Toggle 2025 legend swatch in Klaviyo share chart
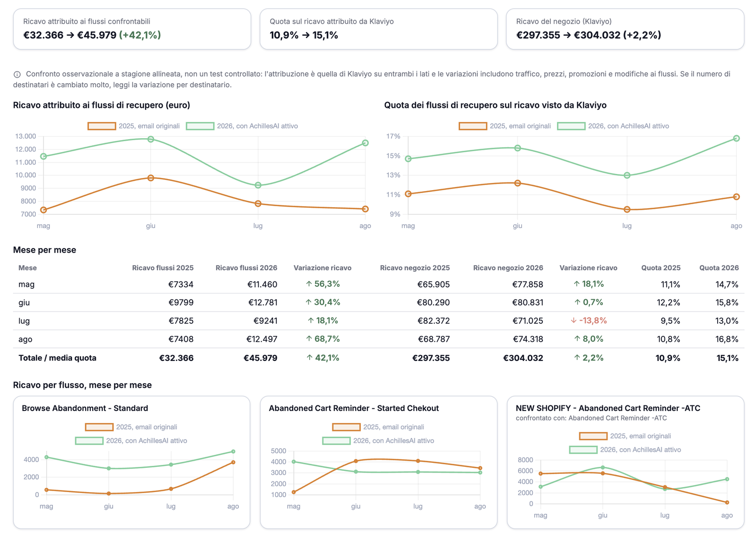 click(473, 126)
